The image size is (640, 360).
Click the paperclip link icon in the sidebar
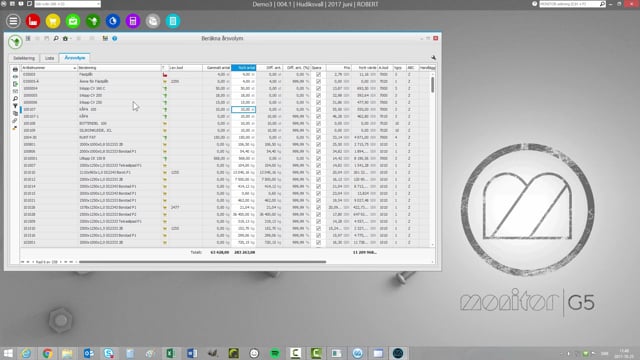click(x=15, y=121)
